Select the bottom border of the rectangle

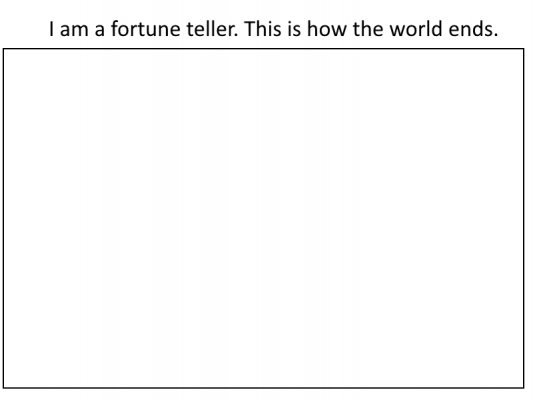point(263,387)
